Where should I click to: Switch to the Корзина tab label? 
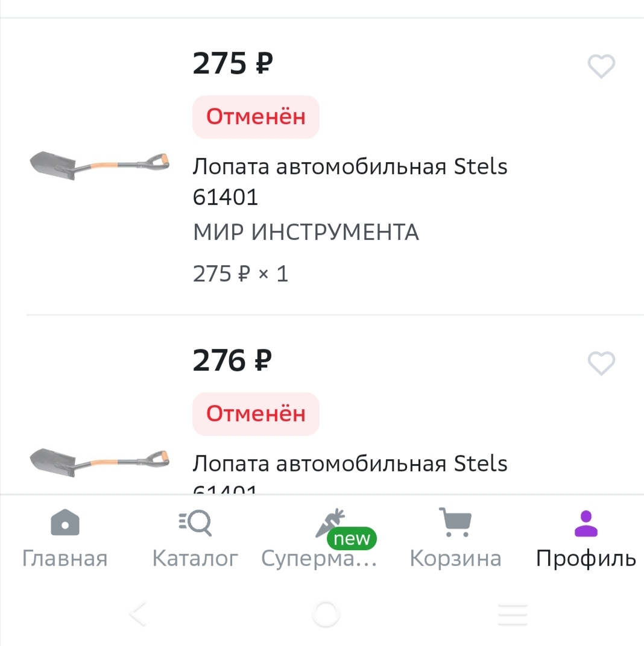[x=455, y=559]
